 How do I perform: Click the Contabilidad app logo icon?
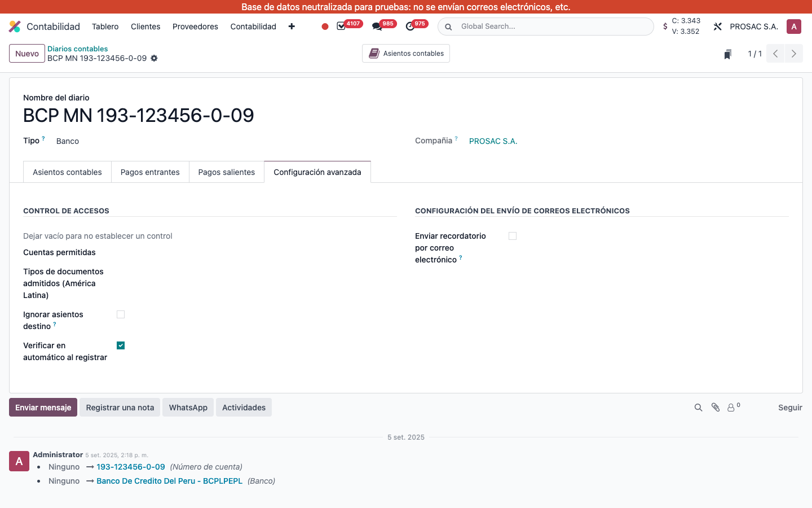click(15, 27)
